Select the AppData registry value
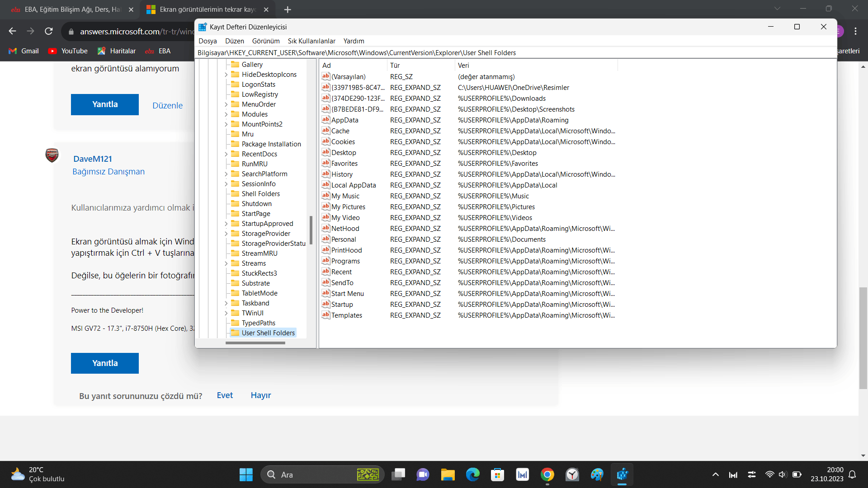 click(x=344, y=120)
